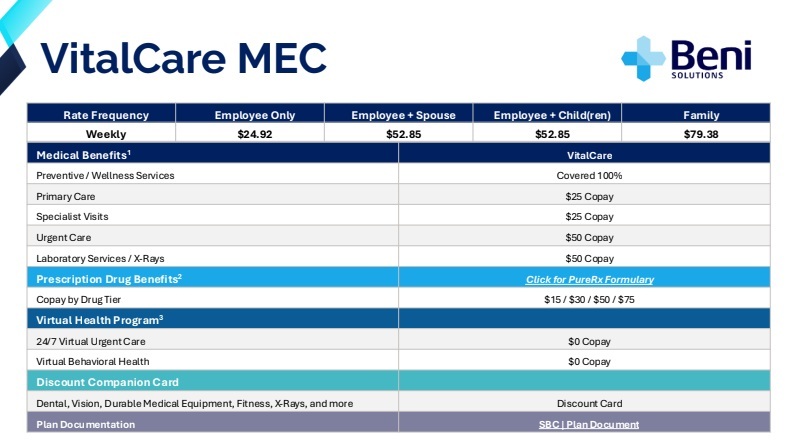Click the 24/7 Virtual Urgent Care label
The height and width of the screenshot is (448, 794).
[x=91, y=342]
